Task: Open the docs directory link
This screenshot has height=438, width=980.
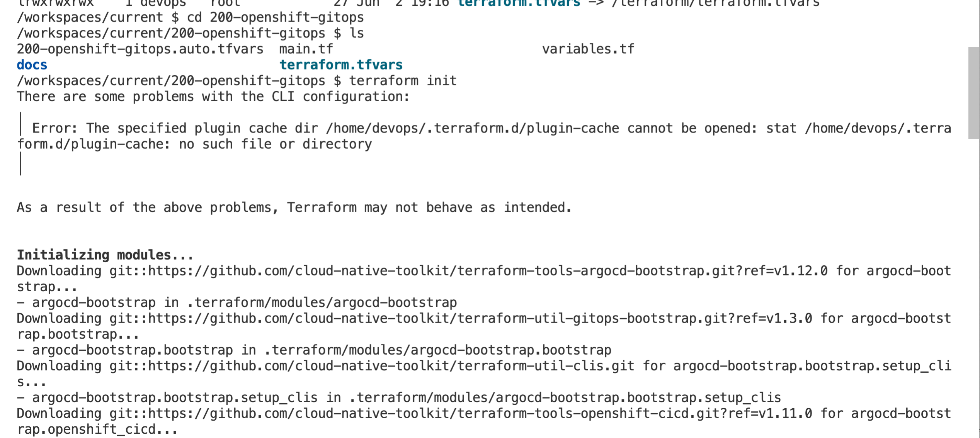Action: [x=32, y=65]
